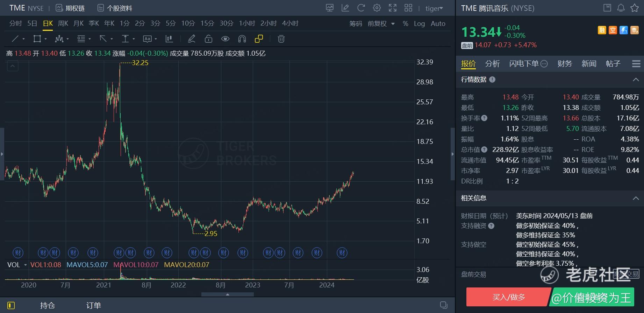Expand the dropdown arrow beside the trend line tool
Viewport: 644px width, 313px height.
point(23,39)
